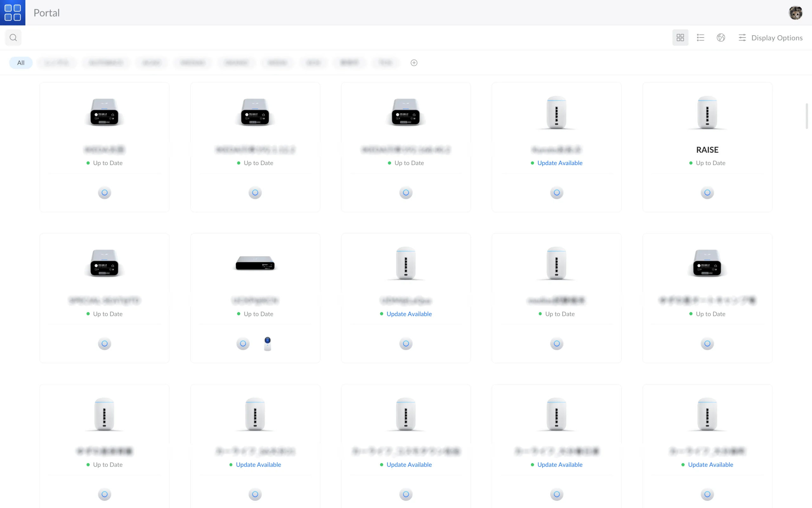812x508 pixels.
Task: Open the RAISE console device image
Action: pyautogui.click(x=707, y=113)
